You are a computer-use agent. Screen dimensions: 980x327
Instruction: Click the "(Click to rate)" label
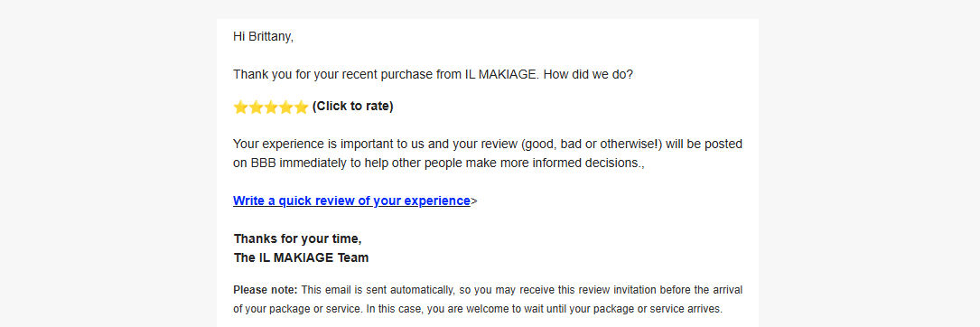click(x=352, y=107)
